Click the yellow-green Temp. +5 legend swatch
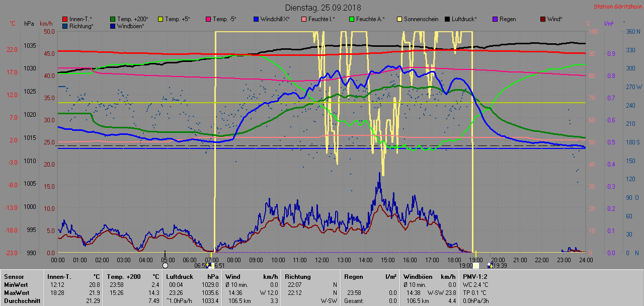The width and height of the screenshot is (644, 306). point(161,19)
